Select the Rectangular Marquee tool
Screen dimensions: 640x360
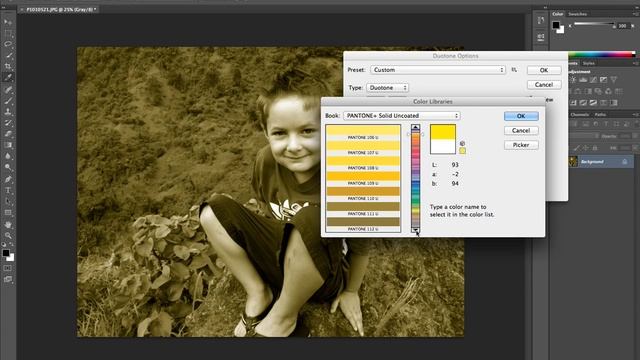pos(8,33)
